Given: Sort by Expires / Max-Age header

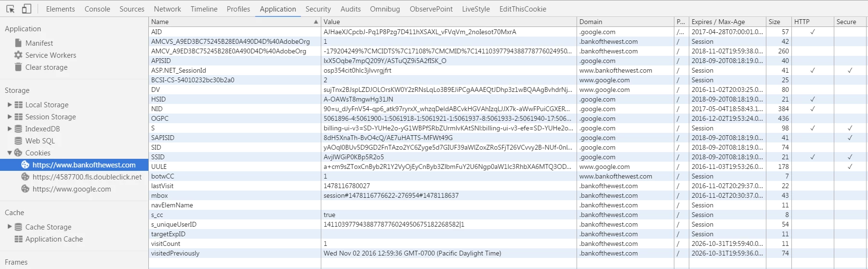Looking at the screenshot, I should pos(727,22).
